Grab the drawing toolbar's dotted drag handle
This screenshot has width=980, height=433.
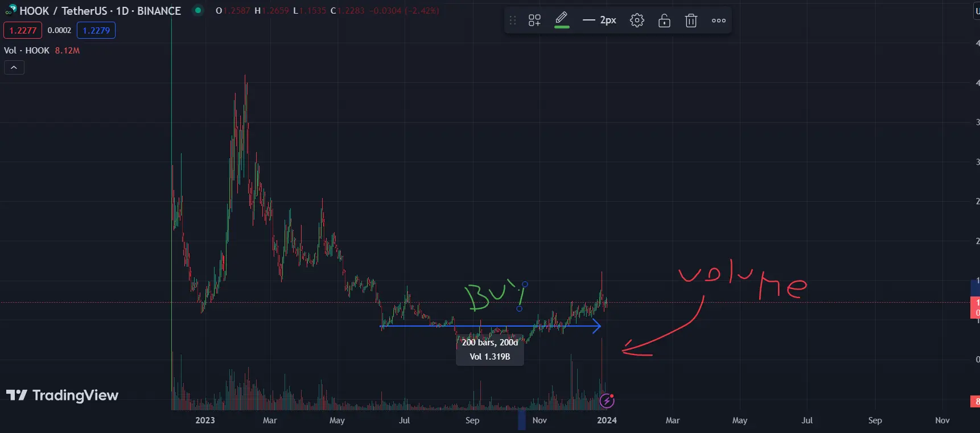pyautogui.click(x=513, y=20)
